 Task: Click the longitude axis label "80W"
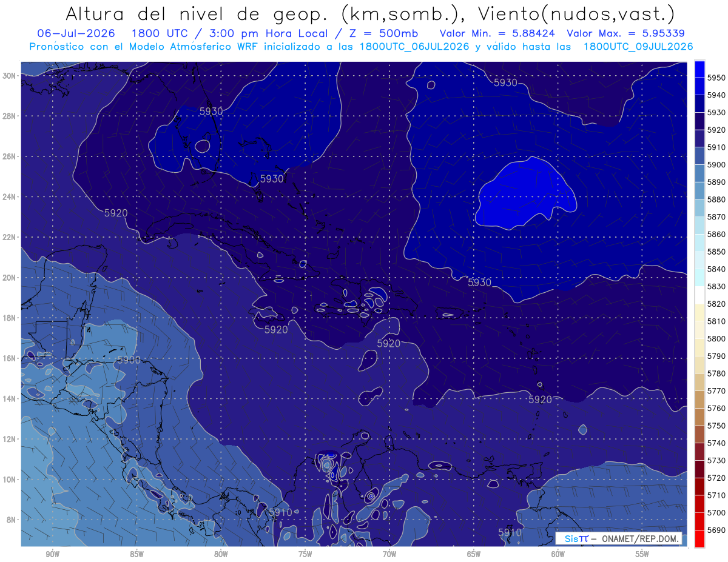pos(221,555)
